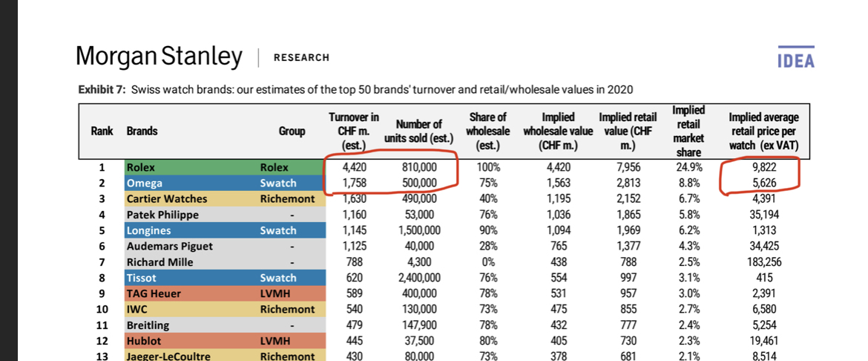Image resolution: width=868 pixels, height=361 pixels.
Task: Click Omega's units sold value 500,000
Action: [x=418, y=183]
